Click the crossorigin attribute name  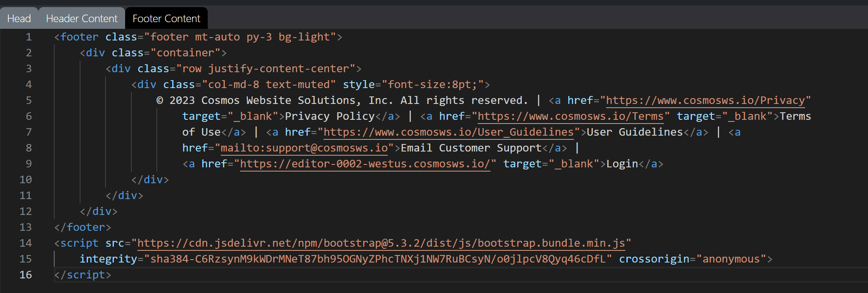[654, 259]
